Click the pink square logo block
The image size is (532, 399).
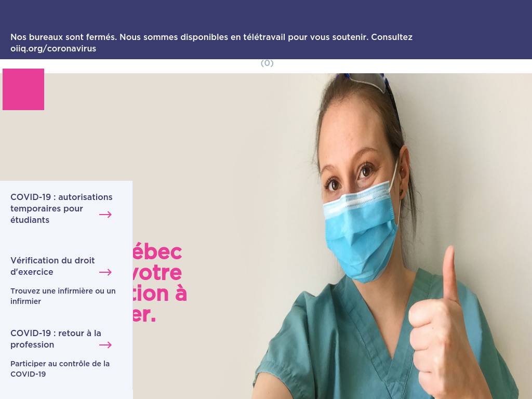(23, 89)
